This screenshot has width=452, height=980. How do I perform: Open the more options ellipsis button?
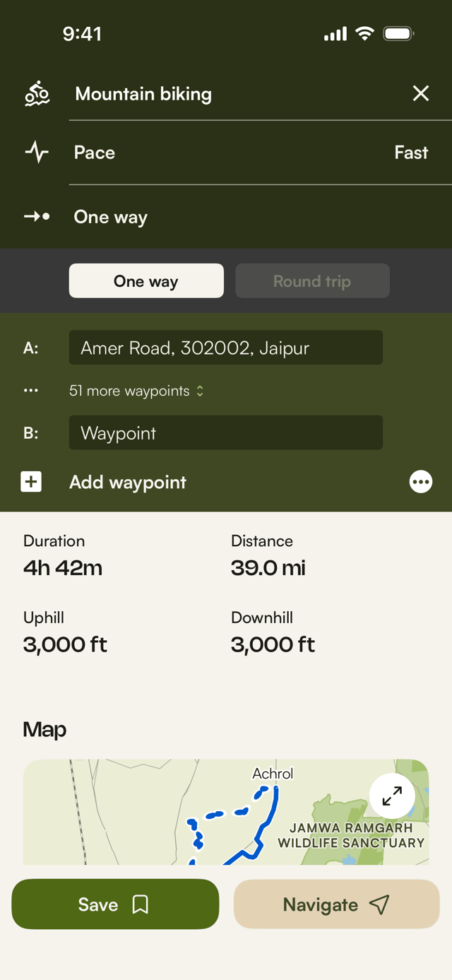pyautogui.click(x=421, y=482)
